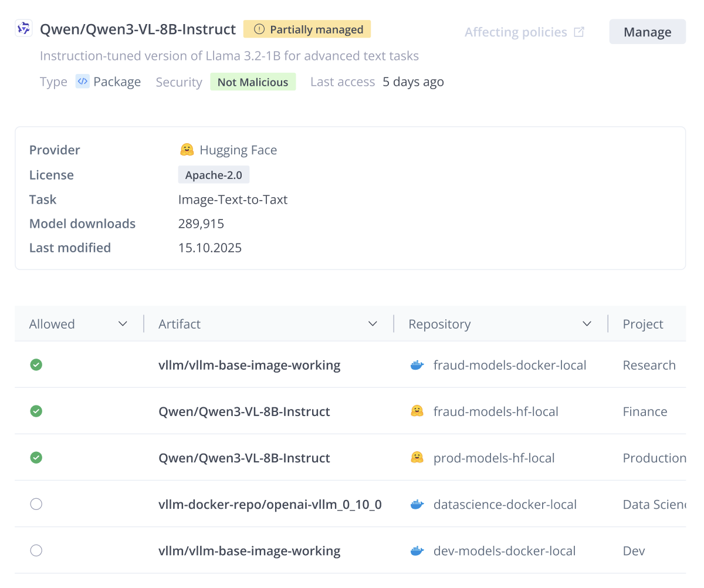704x588 pixels.
Task: Click the Not Malicious security badge
Action: click(x=253, y=82)
